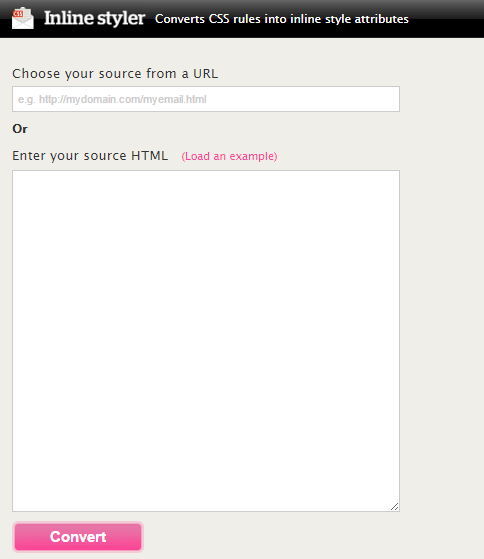Focus the large source HTML textarea

[206, 341]
